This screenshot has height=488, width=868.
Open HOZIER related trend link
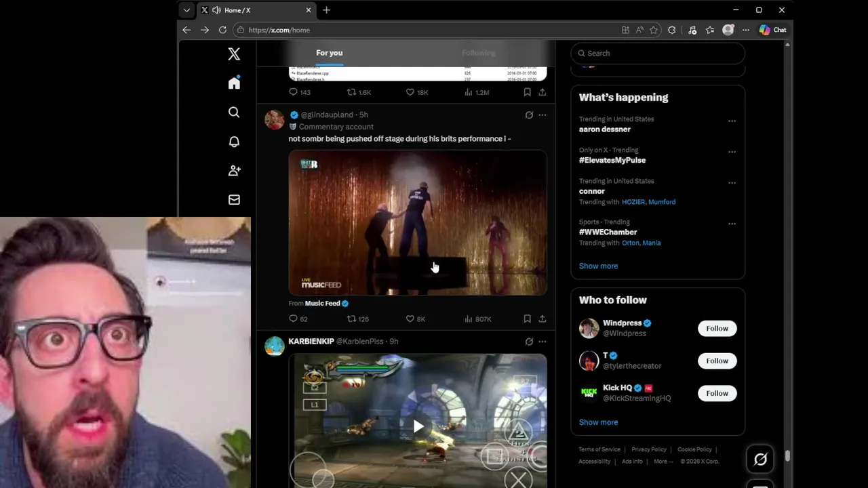633,202
